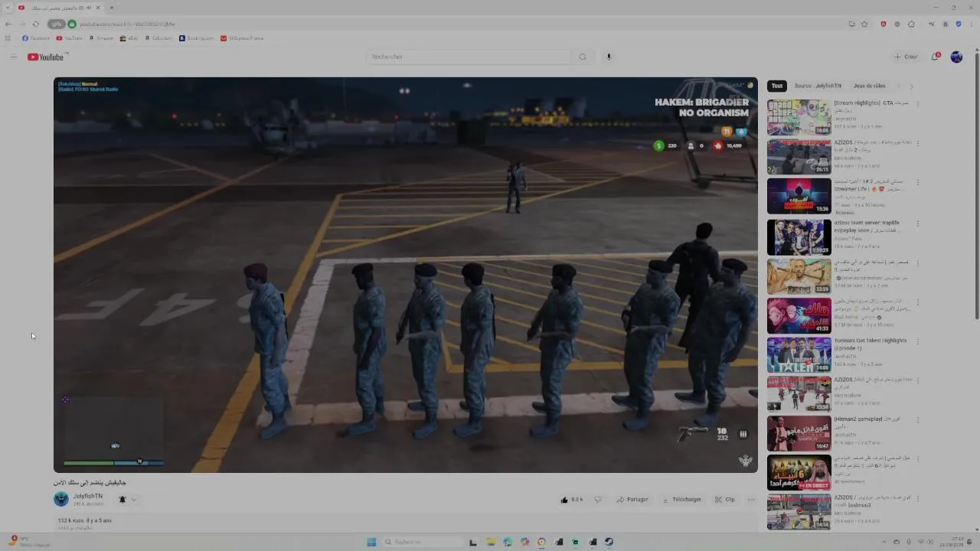The width and height of the screenshot is (980, 551).
Task: Select the Tout filter chip
Action: pos(777,86)
